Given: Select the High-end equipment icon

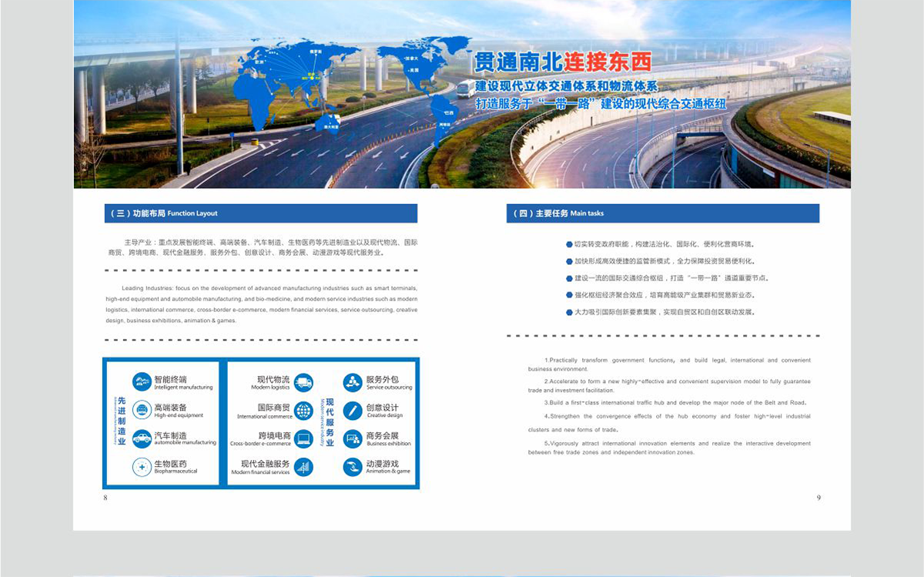Looking at the screenshot, I should click(x=142, y=410).
